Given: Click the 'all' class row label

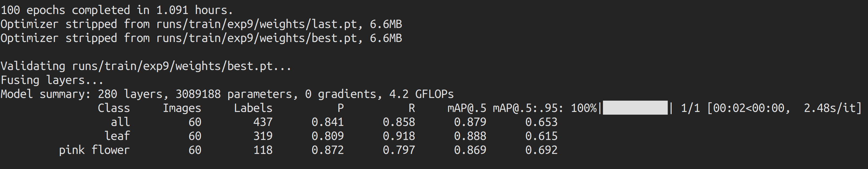Looking at the screenshot, I should pos(120,122).
